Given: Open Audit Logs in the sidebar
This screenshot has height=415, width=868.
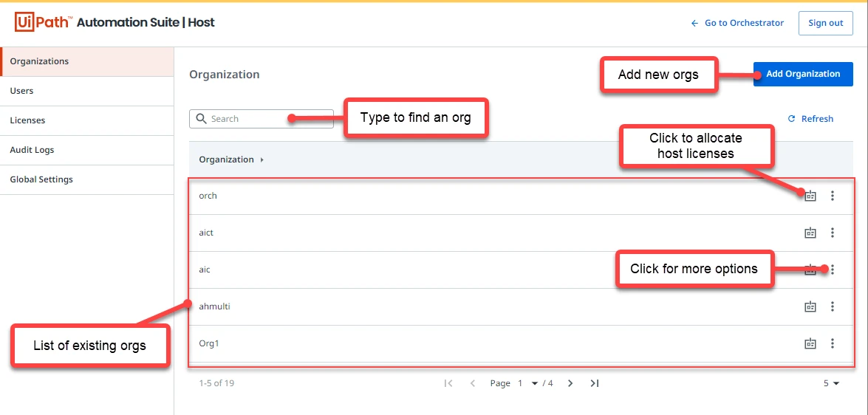Looking at the screenshot, I should coord(87,150).
